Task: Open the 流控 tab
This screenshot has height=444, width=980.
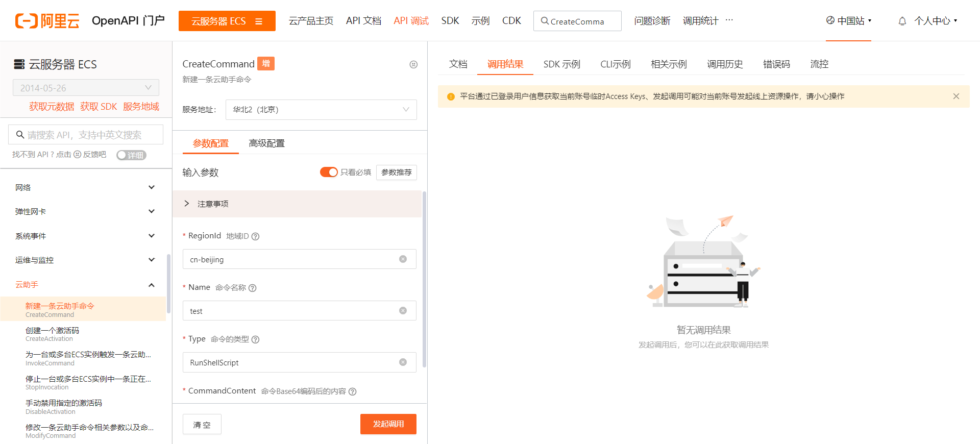Action: pos(819,64)
